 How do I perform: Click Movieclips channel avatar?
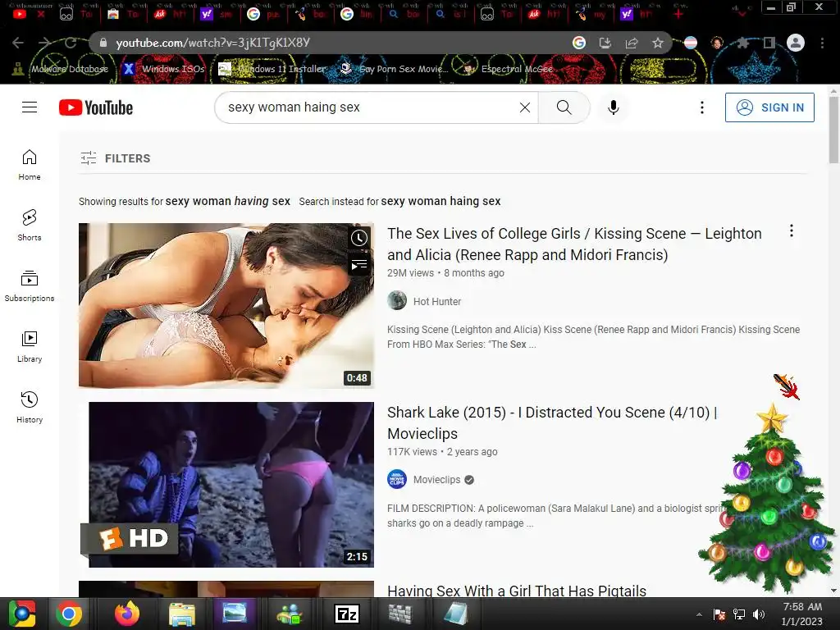pyautogui.click(x=397, y=479)
